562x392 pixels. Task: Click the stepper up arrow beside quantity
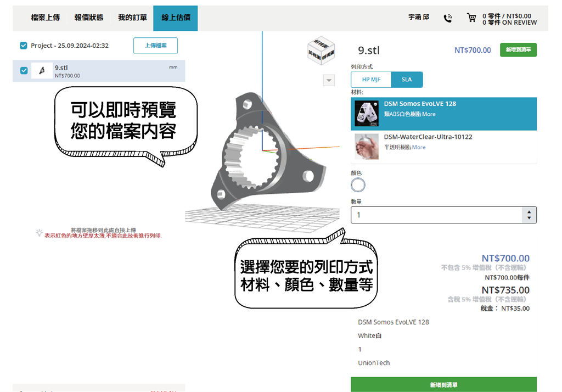(x=529, y=211)
